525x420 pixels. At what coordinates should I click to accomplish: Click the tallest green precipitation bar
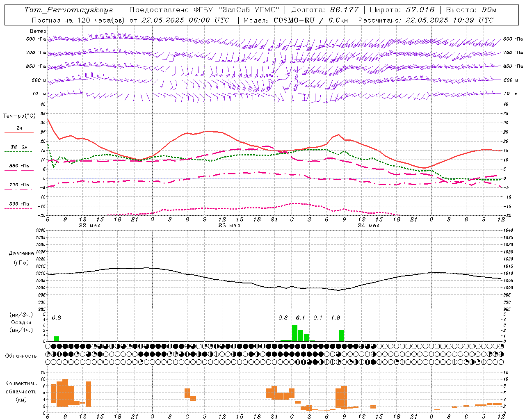[294, 333]
